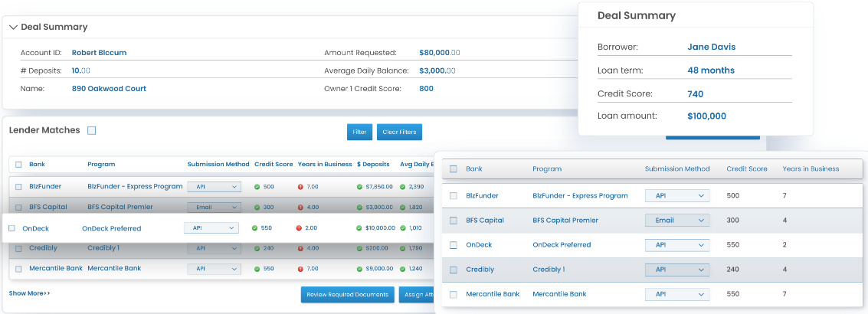Click green check beside $9,000.00 deposits
Image resolution: width=868 pixels, height=314 pixels.
point(359,269)
